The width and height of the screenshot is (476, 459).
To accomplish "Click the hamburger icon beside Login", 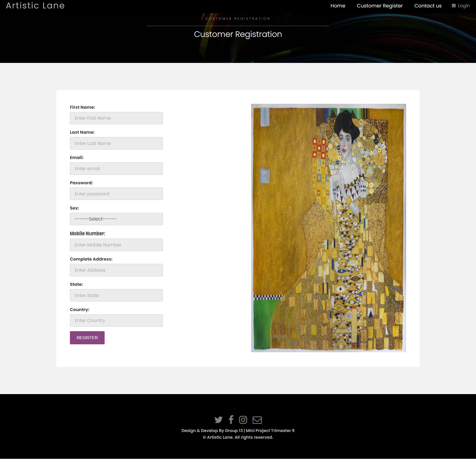I will 454,6.
